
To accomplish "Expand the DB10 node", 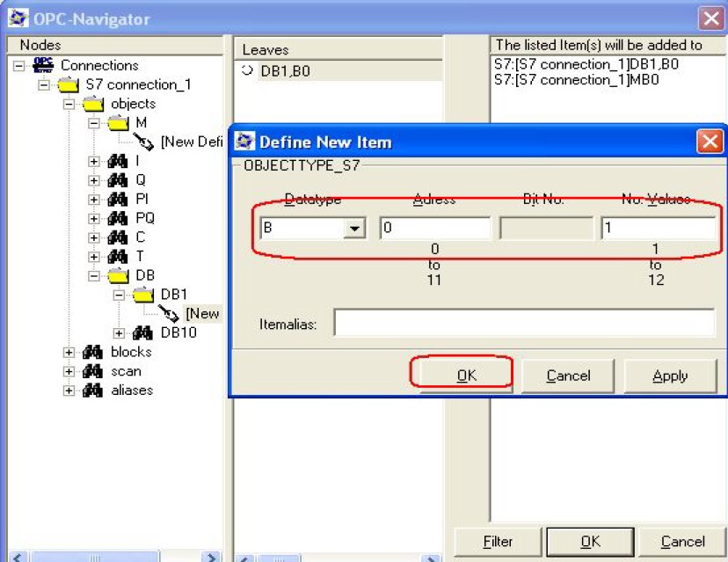I will pyautogui.click(x=119, y=333).
